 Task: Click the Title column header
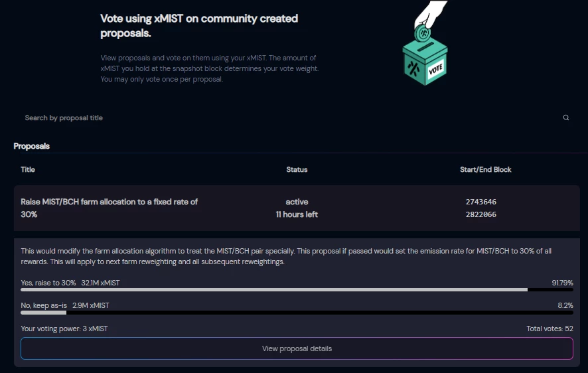point(28,169)
